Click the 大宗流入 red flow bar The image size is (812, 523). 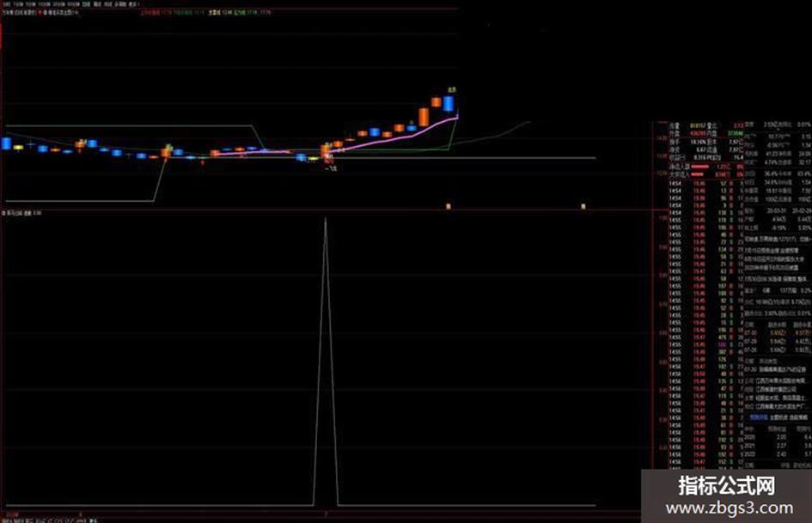click(x=698, y=174)
